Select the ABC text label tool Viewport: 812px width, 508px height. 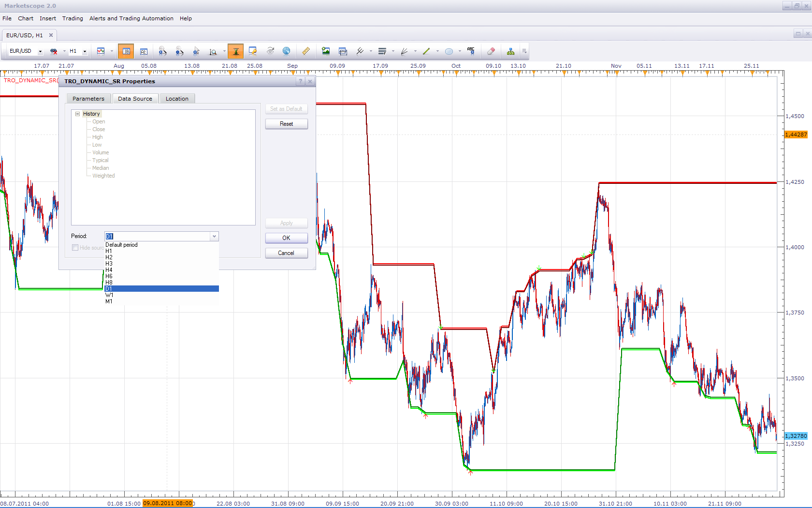click(x=471, y=51)
